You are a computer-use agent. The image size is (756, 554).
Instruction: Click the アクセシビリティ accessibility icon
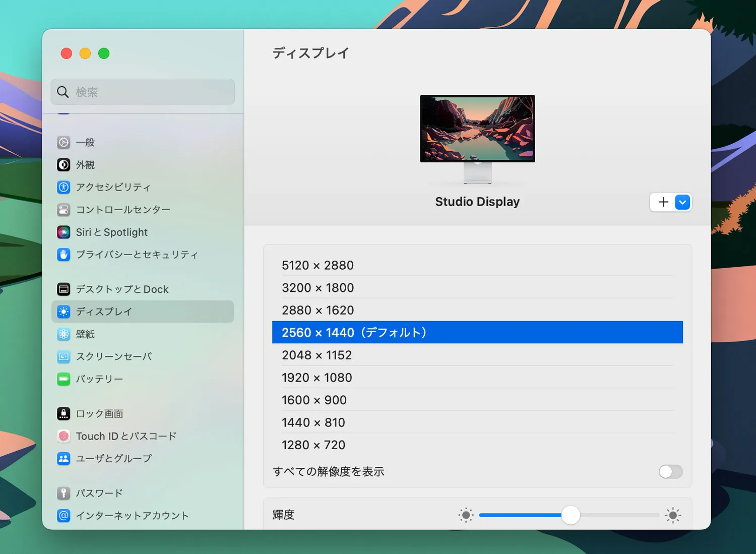64,187
